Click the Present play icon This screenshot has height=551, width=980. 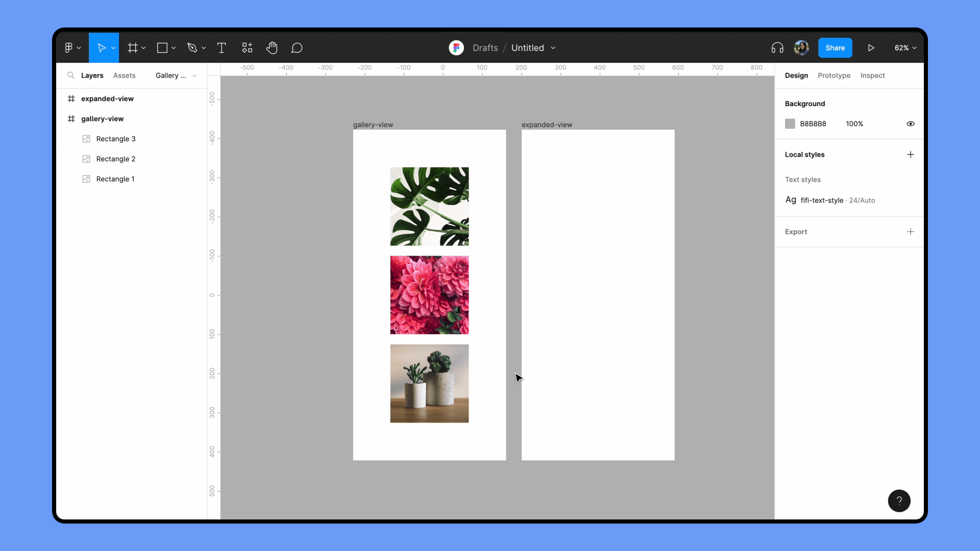pos(871,48)
